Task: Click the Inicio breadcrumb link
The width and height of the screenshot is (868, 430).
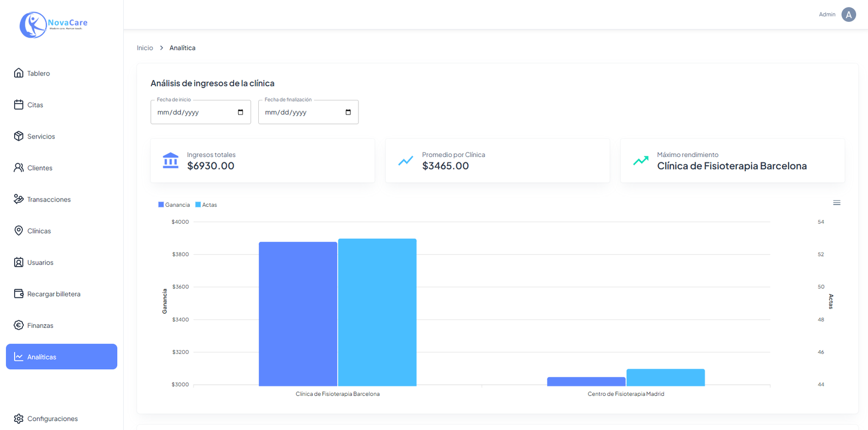Action: click(x=145, y=48)
